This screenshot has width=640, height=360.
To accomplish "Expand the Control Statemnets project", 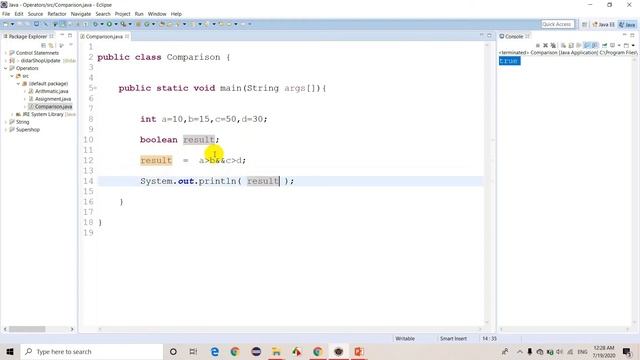I will 6,53.
